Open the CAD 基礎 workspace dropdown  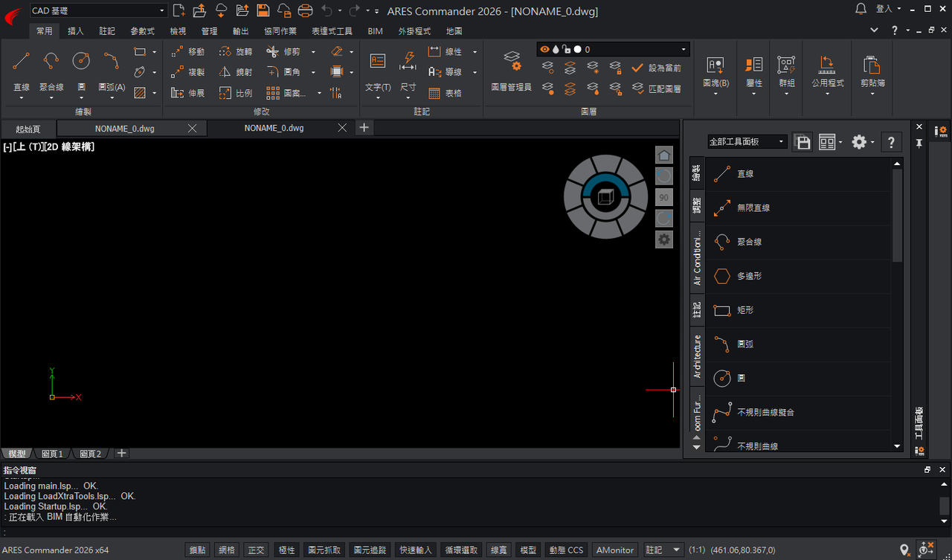coord(98,10)
